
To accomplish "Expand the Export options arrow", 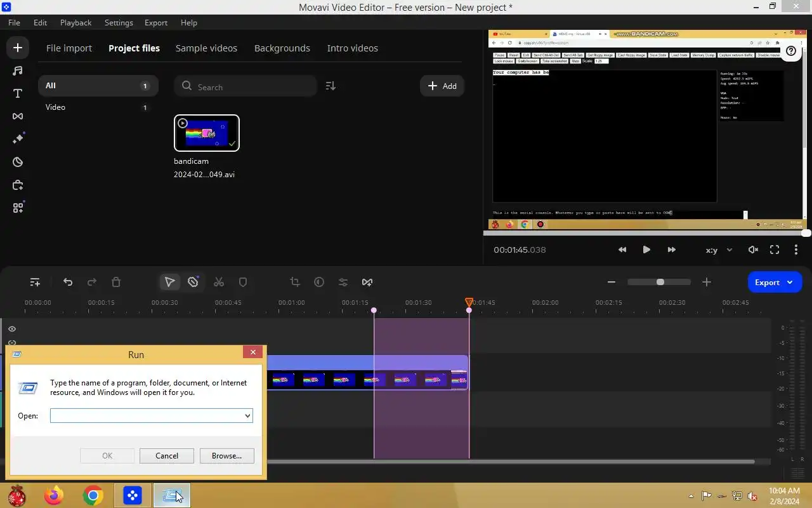I will coord(790,283).
